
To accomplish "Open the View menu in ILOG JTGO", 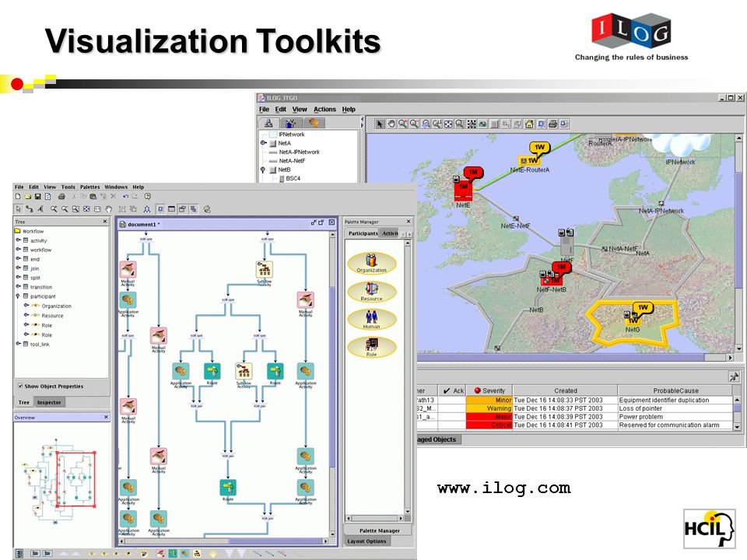I will (x=300, y=110).
